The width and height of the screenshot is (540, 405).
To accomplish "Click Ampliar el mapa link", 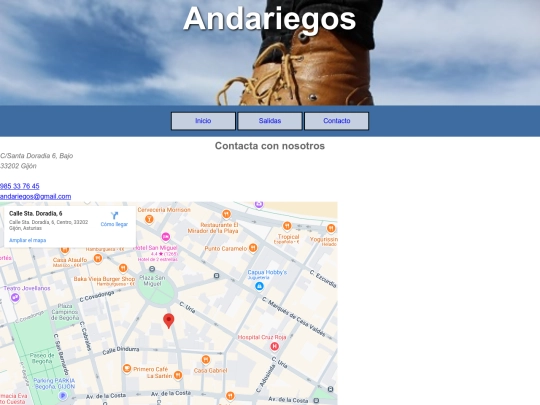I will (28, 240).
